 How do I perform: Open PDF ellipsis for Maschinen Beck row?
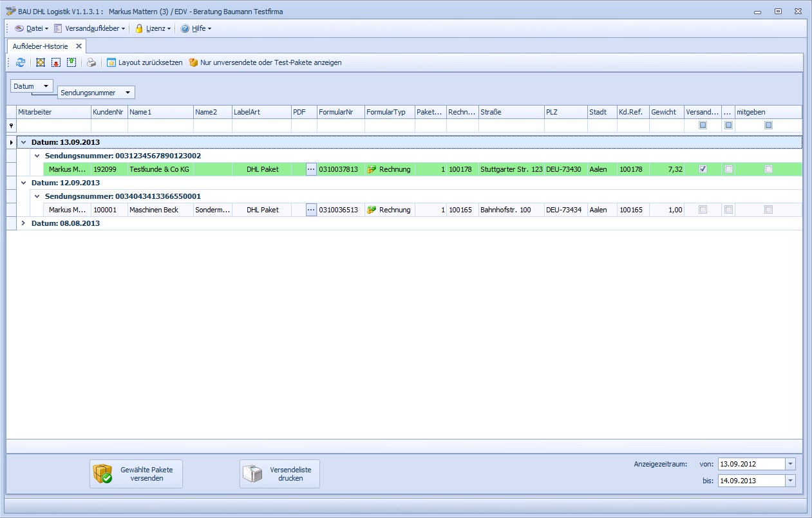(x=311, y=210)
